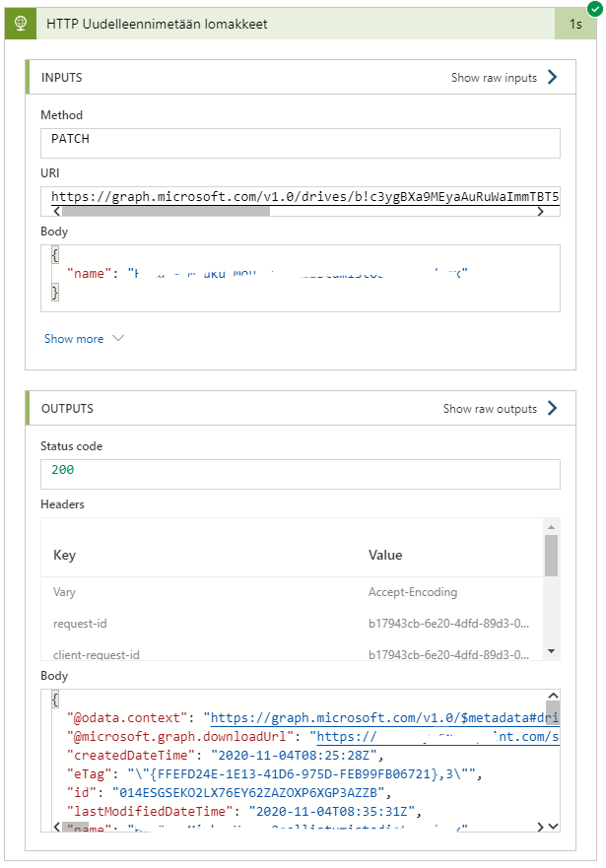This screenshot has width=606, height=868.
Task: Click the URI field's right scroll arrow
Action: click(554, 211)
